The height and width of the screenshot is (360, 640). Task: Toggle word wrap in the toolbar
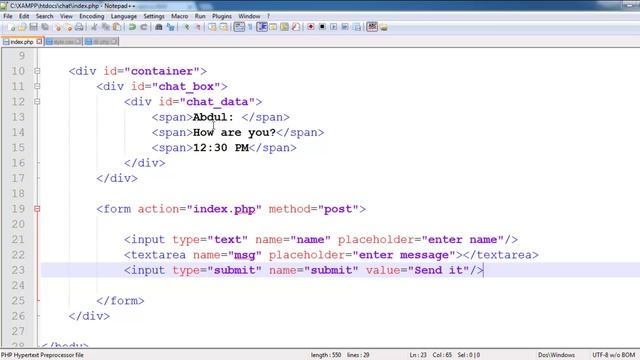coord(239,27)
